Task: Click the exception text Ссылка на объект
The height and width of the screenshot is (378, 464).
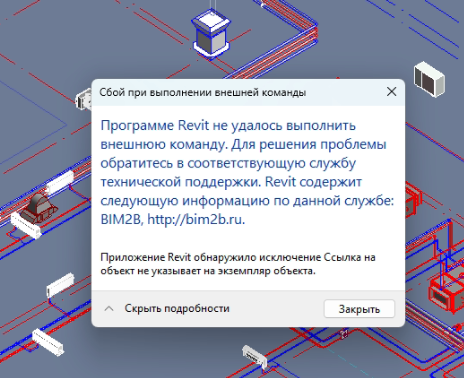Action: pos(238,264)
